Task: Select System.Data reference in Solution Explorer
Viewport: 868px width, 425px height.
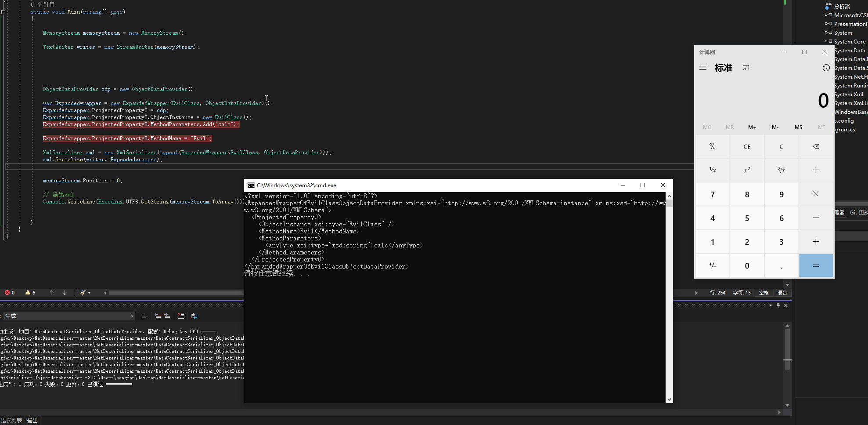Action: pyautogui.click(x=850, y=51)
